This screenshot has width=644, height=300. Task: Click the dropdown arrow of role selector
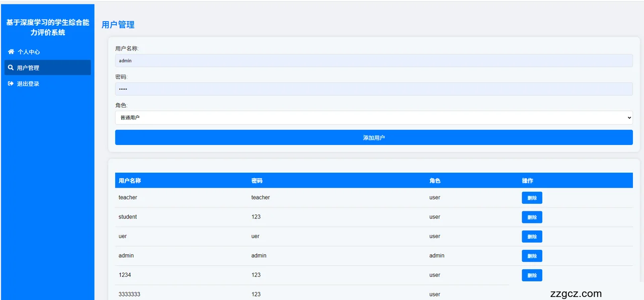(x=628, y=117)
